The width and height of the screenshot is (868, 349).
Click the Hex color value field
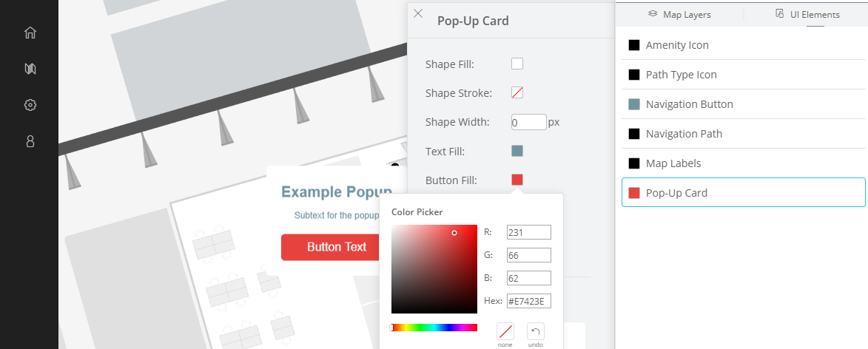click(x=528, y=302)
